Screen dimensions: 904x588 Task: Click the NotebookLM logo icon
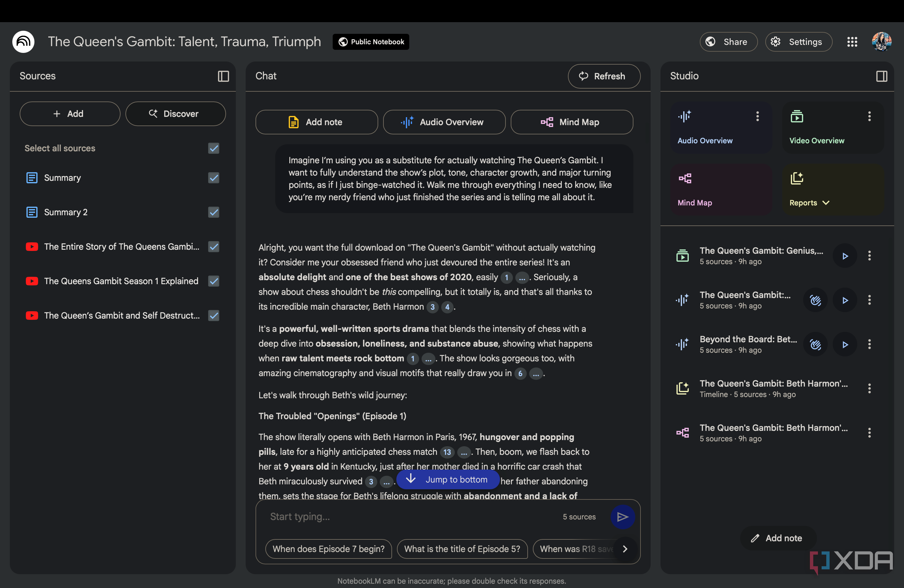pyautogui.click(x=24, y=42)
